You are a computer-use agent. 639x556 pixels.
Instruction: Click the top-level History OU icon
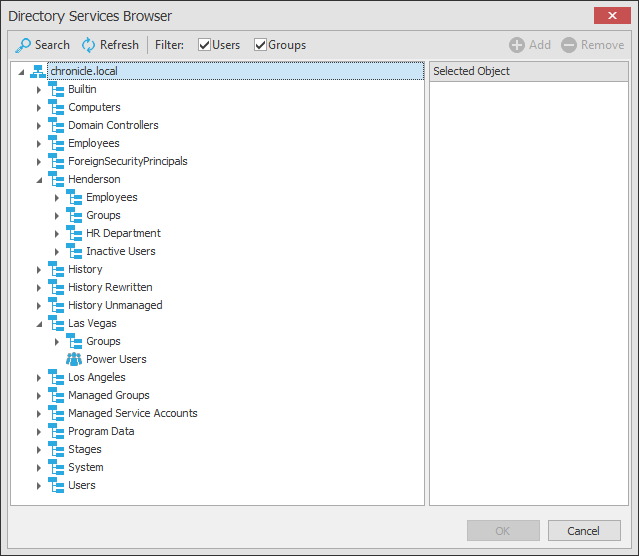point(56,269)
